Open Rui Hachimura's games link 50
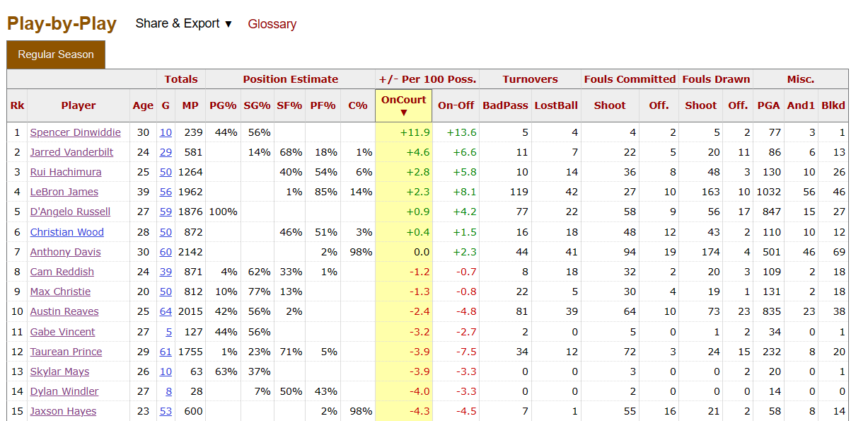Screen dimensions: 868x421 coord(166,172)
